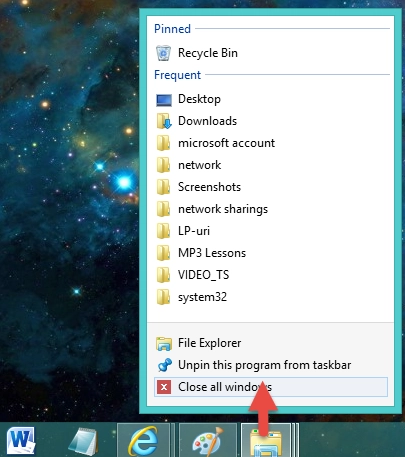The height and width of the screenshot is (457, 405).
Task: Select the microsoft account entry
Action: click(x=271, y=143)
